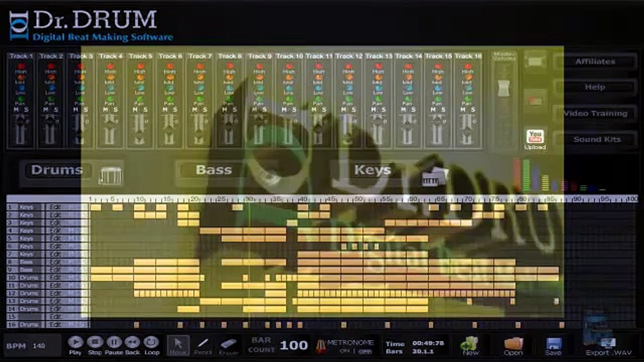This screenshot has height=362, width=644.
Task: Select sequencer row label 9 Bass
Action: (26, 270)
